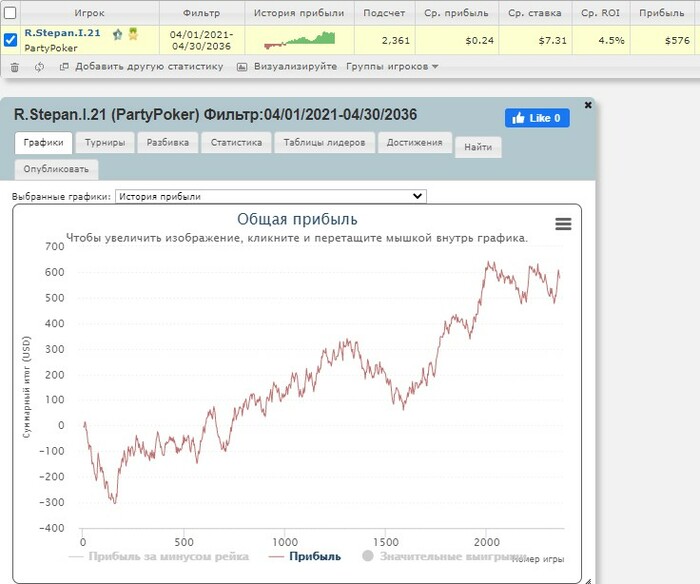
Task: Click the chart title Общая прибыль
Action: click(297, 219)
